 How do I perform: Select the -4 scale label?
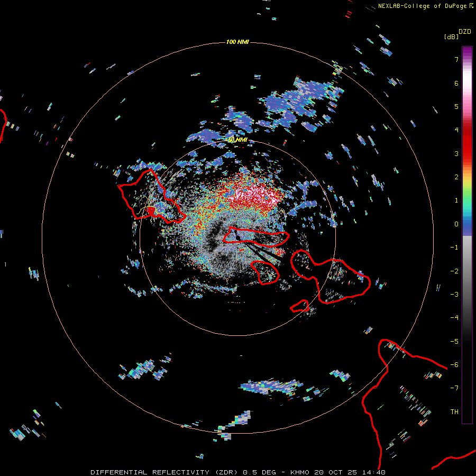[454, 318]
